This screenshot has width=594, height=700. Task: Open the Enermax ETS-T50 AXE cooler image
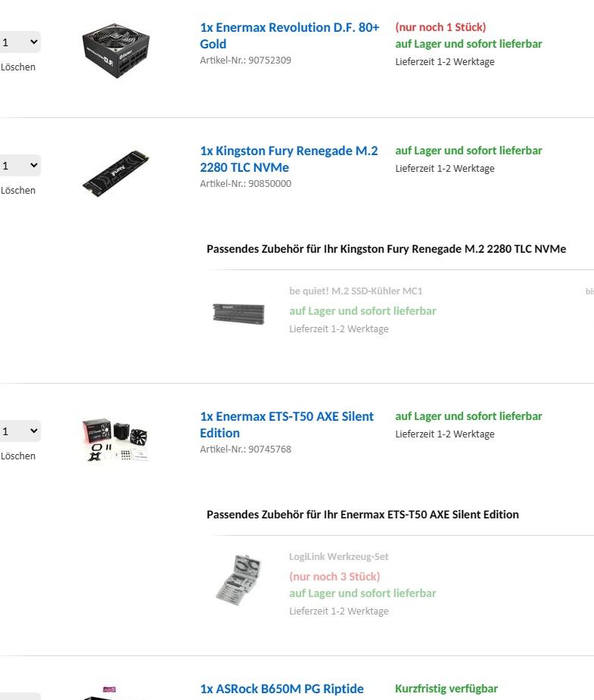click(116, 440)
